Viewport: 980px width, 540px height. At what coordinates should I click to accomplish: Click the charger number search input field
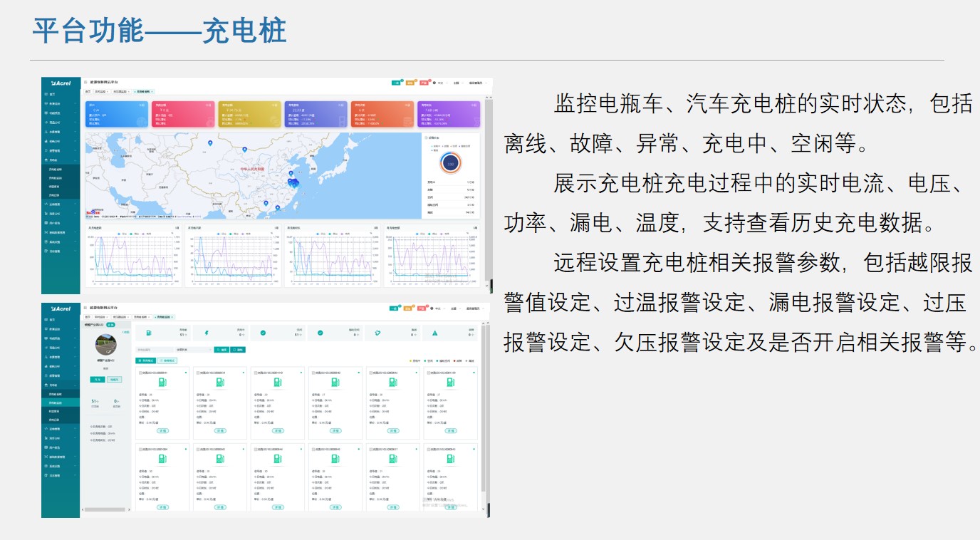155,350
